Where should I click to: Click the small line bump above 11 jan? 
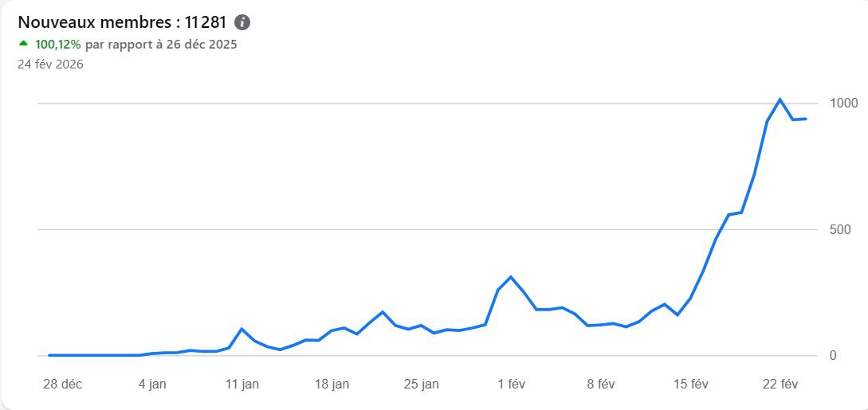click(x=242, y=329)
